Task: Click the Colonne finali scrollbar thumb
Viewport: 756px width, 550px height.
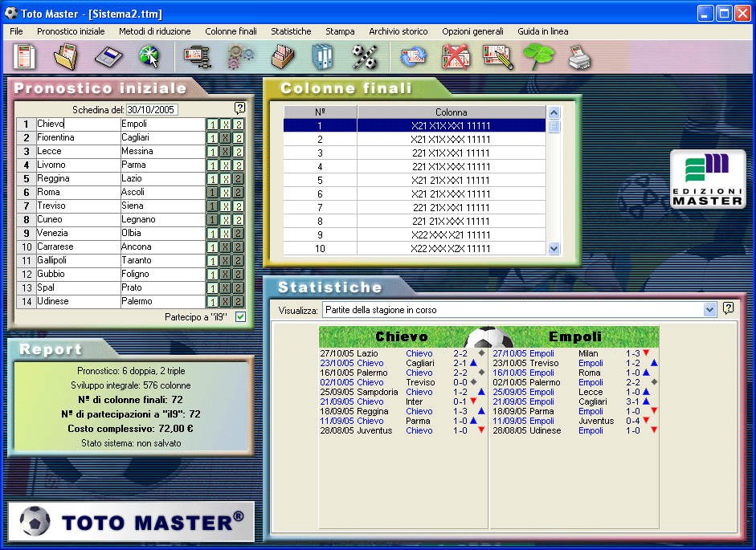Action: (x=554, y=126)
